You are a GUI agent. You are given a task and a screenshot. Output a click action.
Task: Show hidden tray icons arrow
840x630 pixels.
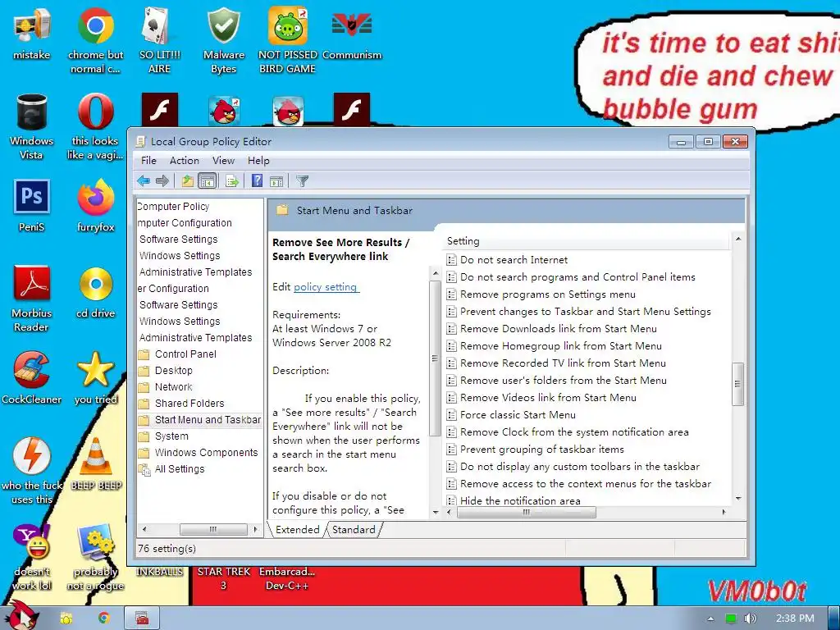711,619
